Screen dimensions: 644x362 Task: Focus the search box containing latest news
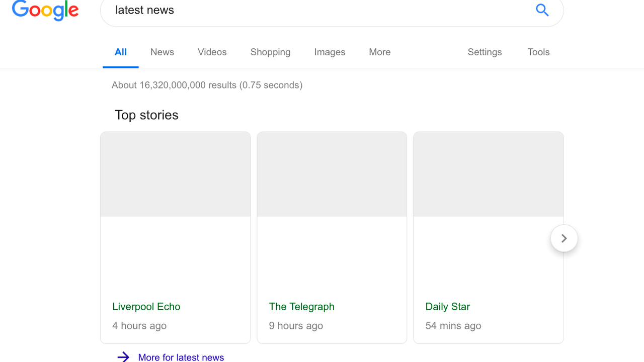332,10
